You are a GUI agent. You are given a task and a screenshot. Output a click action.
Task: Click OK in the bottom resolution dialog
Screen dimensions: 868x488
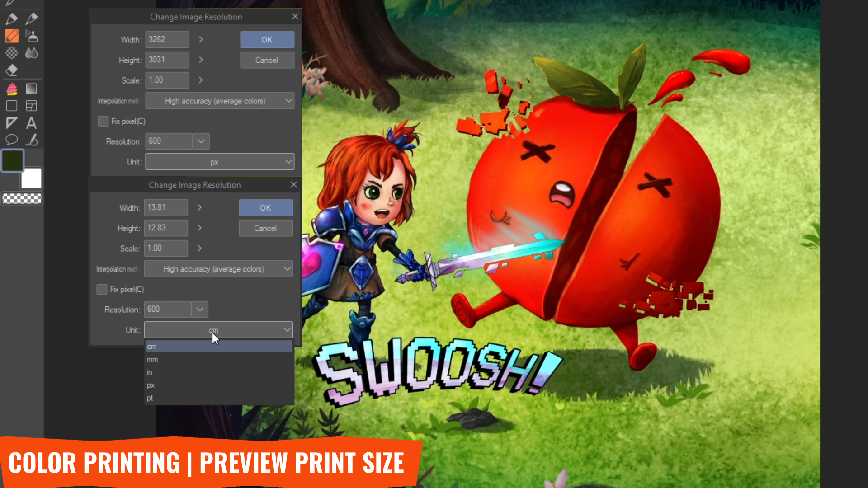(265, 208)
